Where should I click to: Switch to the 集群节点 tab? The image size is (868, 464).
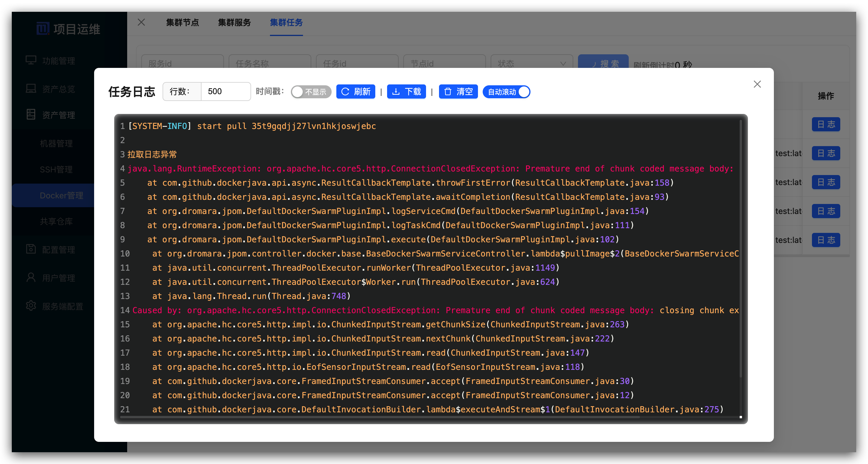point(182,23)
